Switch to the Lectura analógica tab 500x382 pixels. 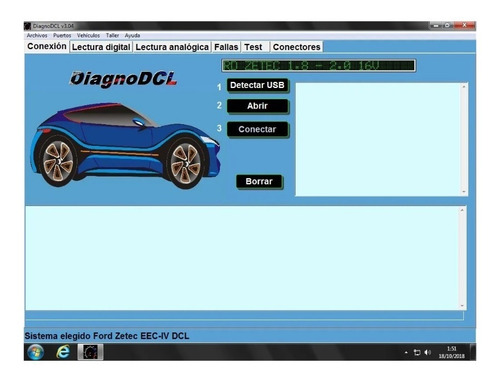coord(172,47)
